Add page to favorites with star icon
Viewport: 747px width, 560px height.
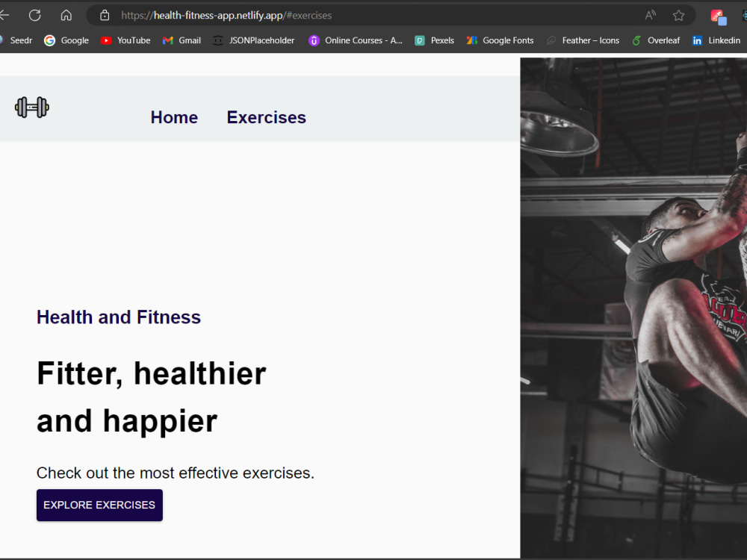click(678, 15)
